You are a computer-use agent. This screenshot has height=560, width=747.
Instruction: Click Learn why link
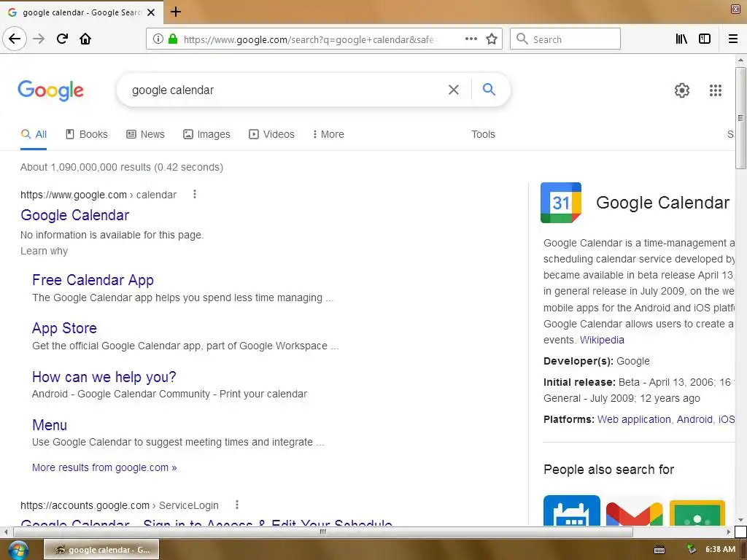[x=44, y=251]
